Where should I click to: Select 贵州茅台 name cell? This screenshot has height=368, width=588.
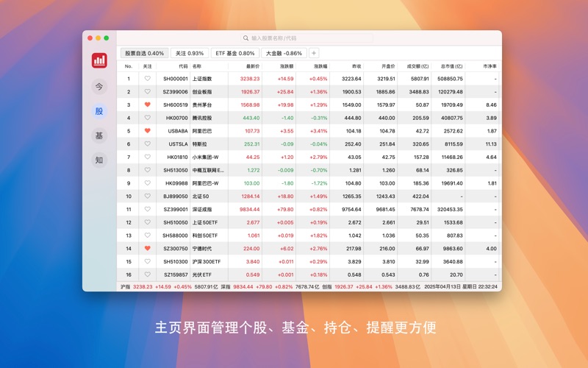click(x=202, y=105)
